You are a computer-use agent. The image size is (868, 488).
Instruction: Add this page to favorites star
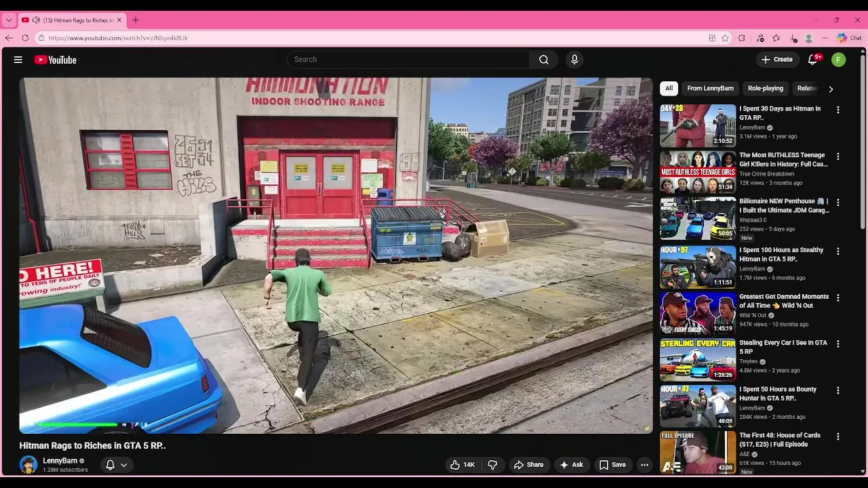(x=725, y=38)
